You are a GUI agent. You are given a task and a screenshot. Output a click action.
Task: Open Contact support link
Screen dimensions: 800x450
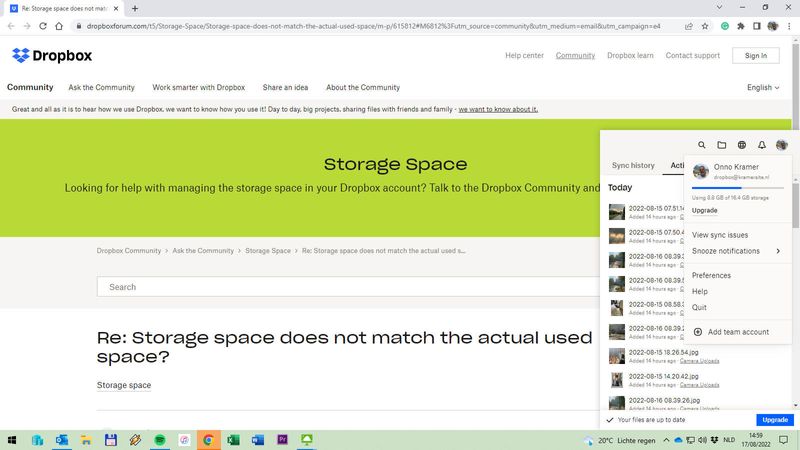point(692,55)
